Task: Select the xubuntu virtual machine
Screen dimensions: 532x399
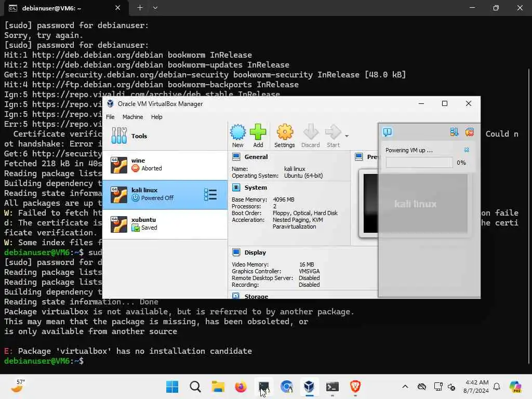Action: click(165, 224)
